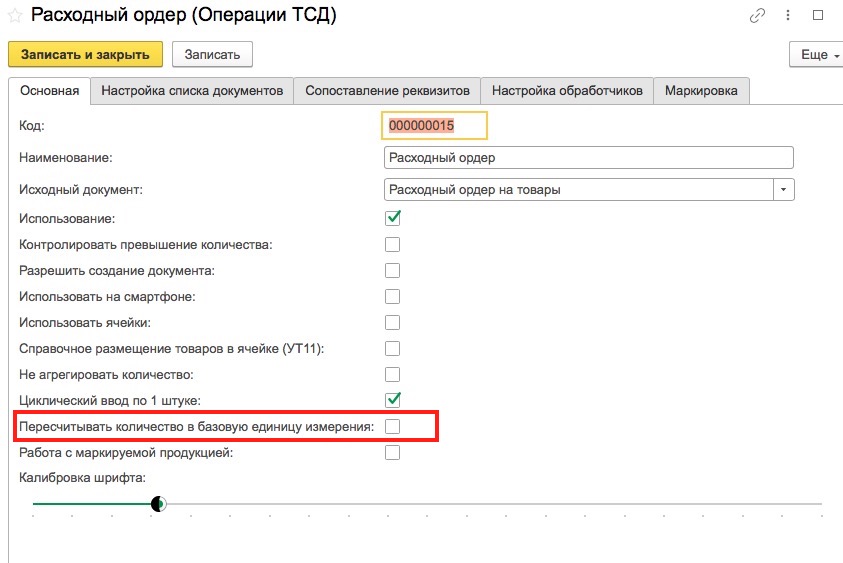This screenshot has height=563, width=843.
Task: Switch to the 'Маркировка' tab
Action: (701, 90)
